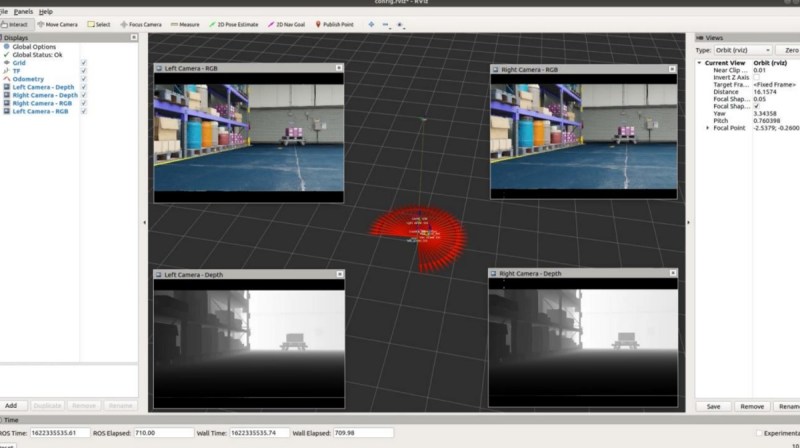This screenshot has height=448, width=800.
Task: Click the Right Camera - RGB image feed
Action: pos(584,136)
